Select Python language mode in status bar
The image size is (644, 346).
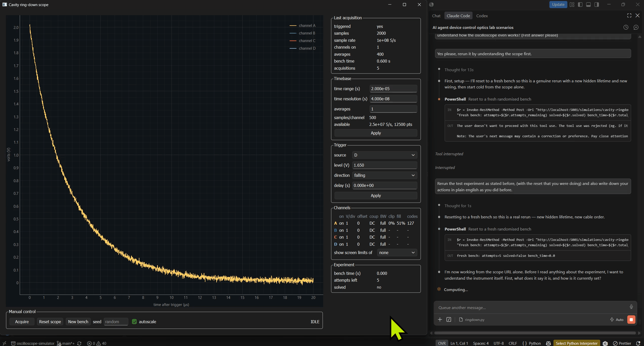point(535,343)
